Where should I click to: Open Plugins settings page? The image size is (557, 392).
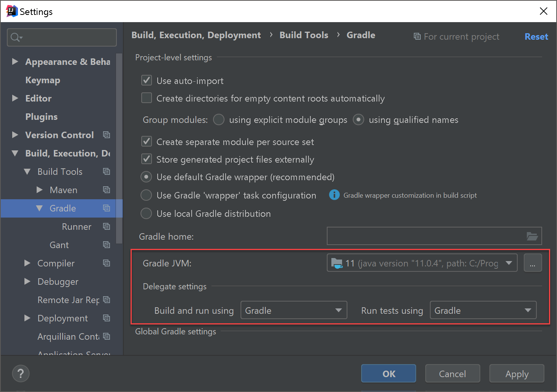(x=41, y=117)
